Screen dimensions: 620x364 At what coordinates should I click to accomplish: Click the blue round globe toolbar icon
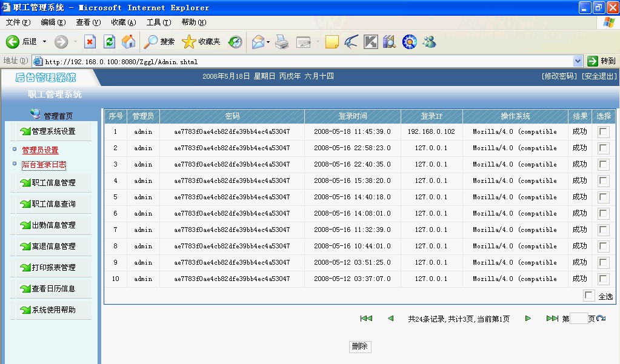tap(409, 42)
